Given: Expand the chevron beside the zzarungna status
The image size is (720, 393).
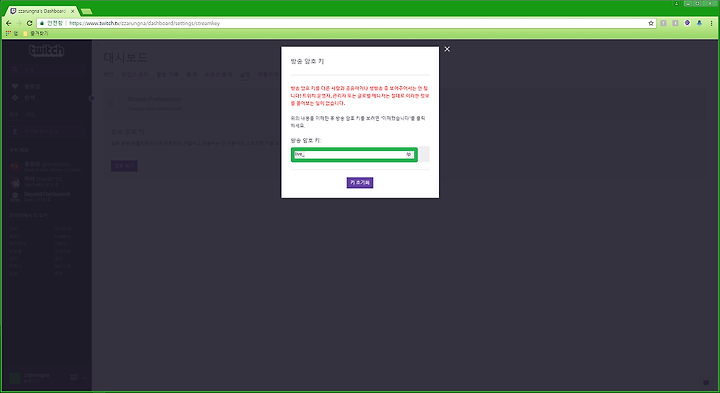Looking at the screenshot, I should pyautogui.click(x=84, y=377).
